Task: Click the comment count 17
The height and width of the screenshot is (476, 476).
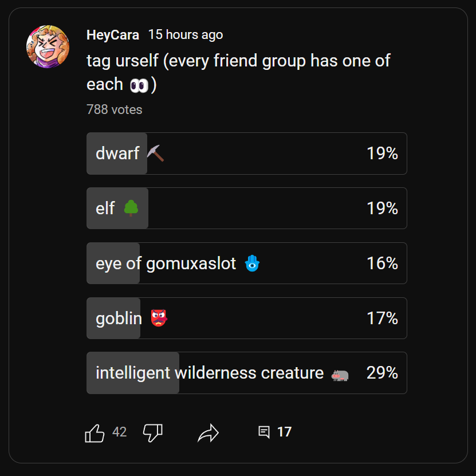Action: 284,432
